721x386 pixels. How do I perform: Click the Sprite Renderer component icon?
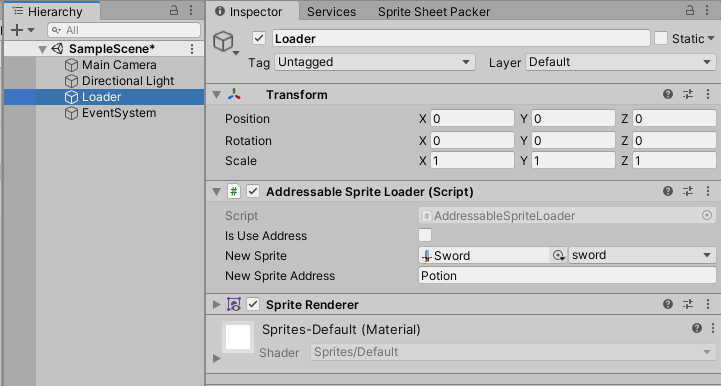coord(234,304)
